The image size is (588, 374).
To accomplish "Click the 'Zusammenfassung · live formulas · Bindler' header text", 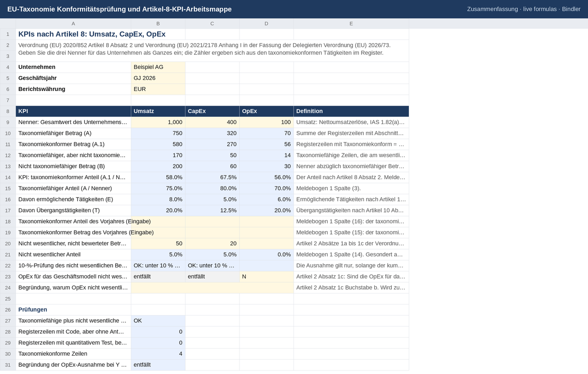I will pos(524,9).
